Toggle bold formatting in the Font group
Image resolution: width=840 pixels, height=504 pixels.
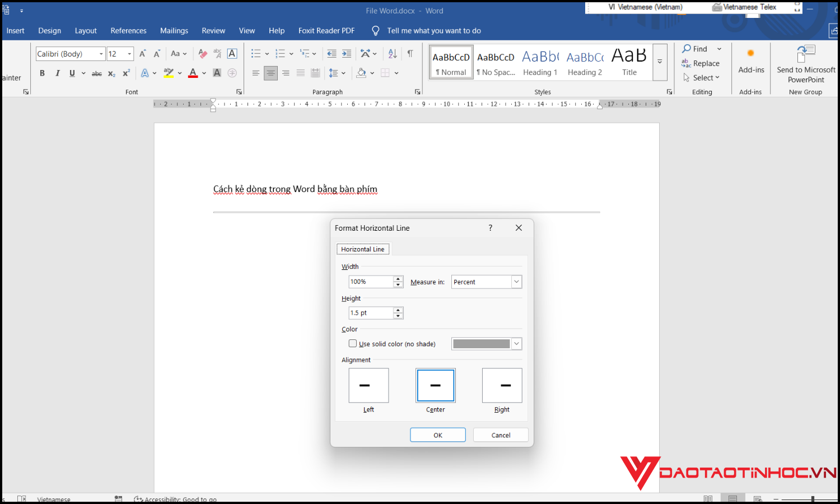pyautogui.click(x=42, y=73)
